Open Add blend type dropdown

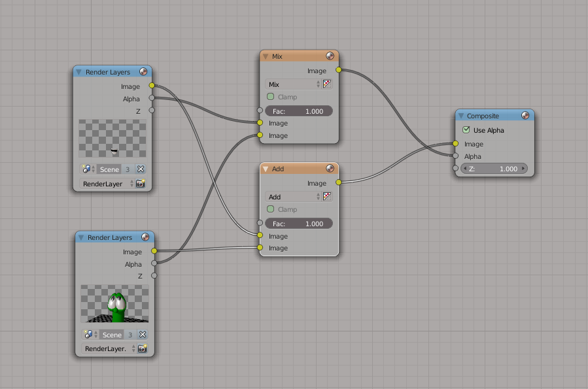[293, 197]
